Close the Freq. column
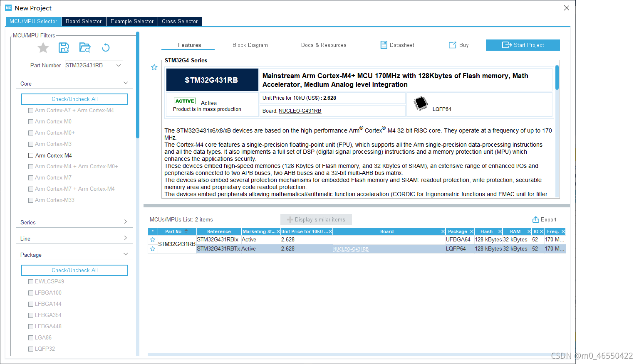The width and height of the screenshot is (639, 364). 563,231
